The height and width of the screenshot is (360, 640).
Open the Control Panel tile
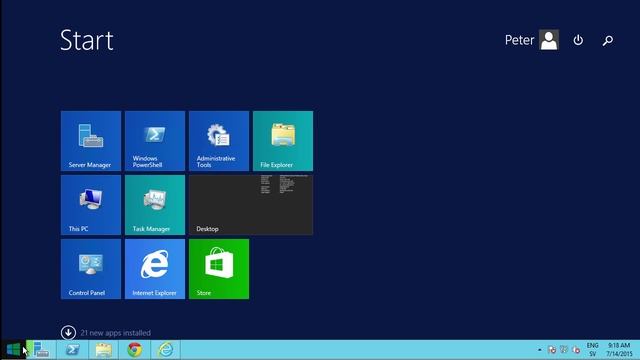[x=91, y=269]
